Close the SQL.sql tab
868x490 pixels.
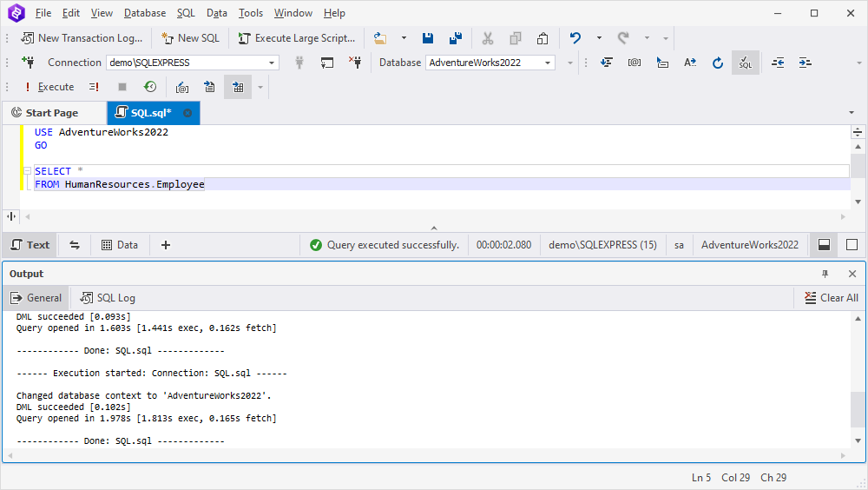[187, 113]
